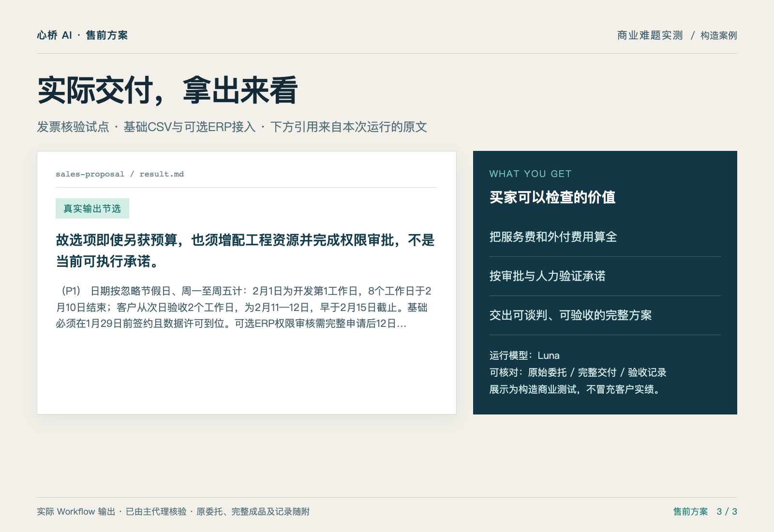
Task: Click the page indicator 3 / 3
Action: click(727, 512)
